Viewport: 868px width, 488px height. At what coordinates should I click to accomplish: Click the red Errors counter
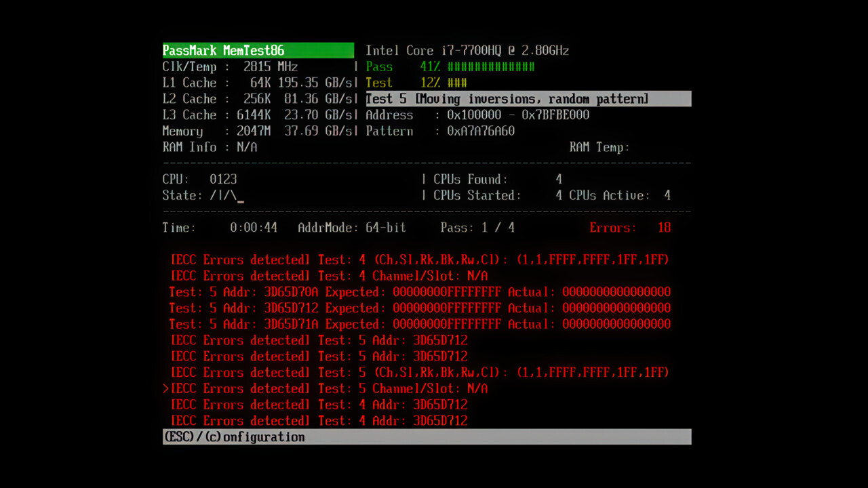coord(631,228)
